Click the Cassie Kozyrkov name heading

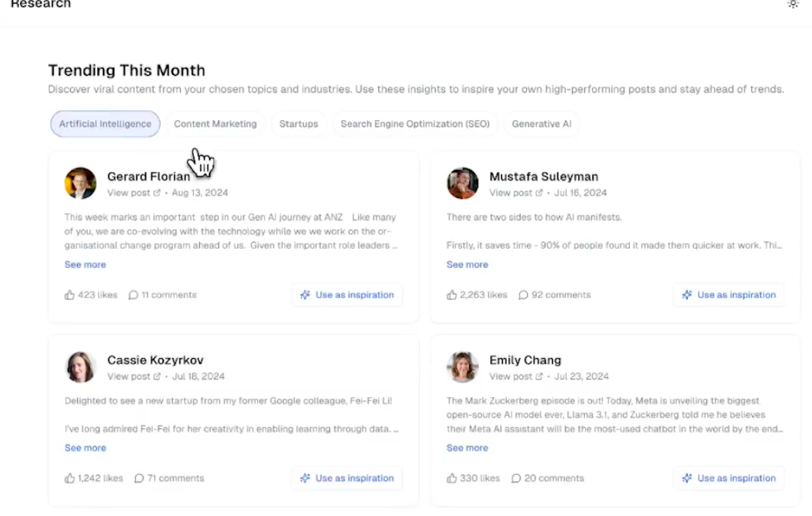pos(156,360)
